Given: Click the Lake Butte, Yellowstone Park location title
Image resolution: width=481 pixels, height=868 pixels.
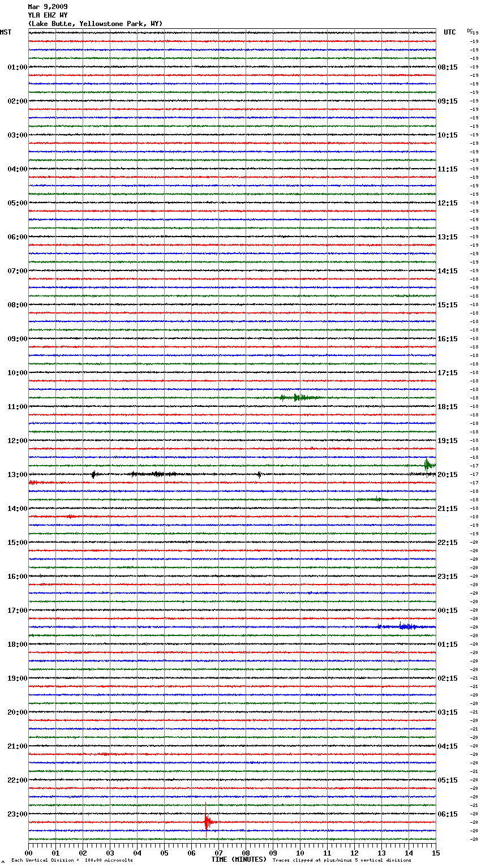Looking at the screenshot, I should (95, 24).
